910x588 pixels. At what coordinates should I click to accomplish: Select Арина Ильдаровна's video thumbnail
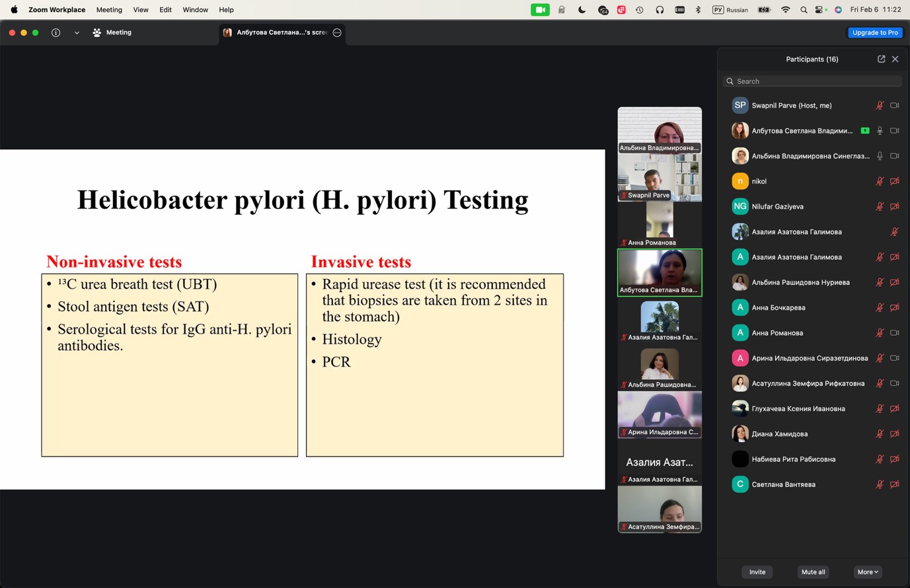coord(660,414)
